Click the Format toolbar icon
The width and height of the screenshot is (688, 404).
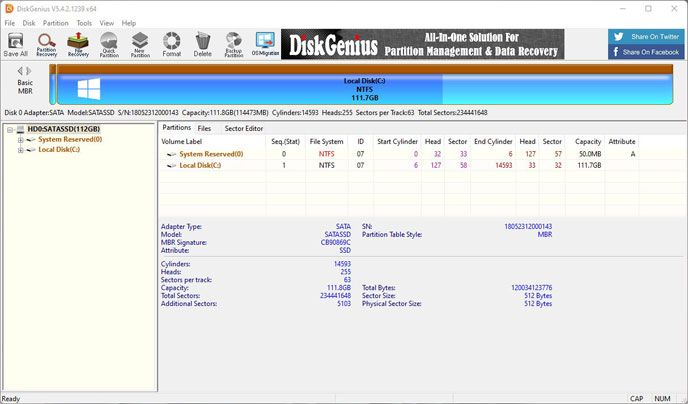coord(172,44)
